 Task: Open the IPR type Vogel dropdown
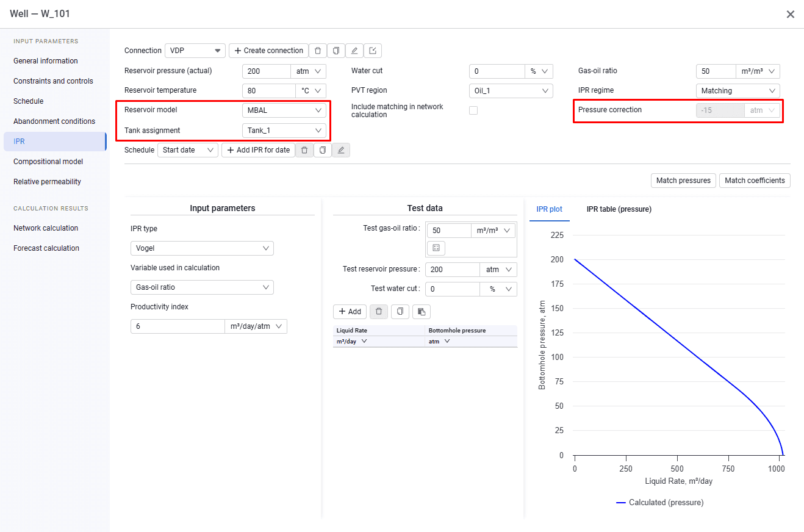(202, 248)
